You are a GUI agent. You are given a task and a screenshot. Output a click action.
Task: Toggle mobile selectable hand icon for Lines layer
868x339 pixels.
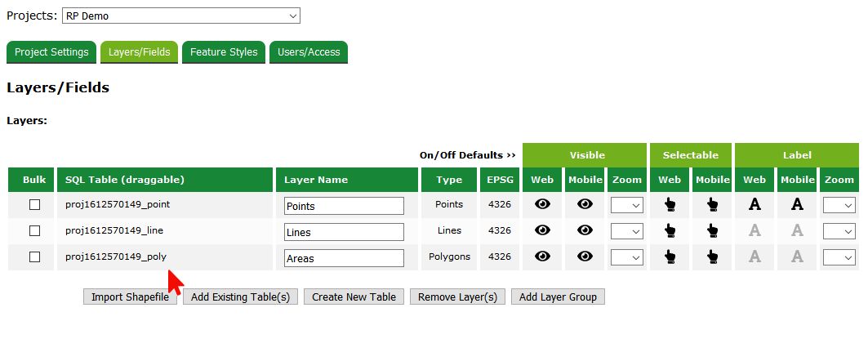click(x=712, y=231)
